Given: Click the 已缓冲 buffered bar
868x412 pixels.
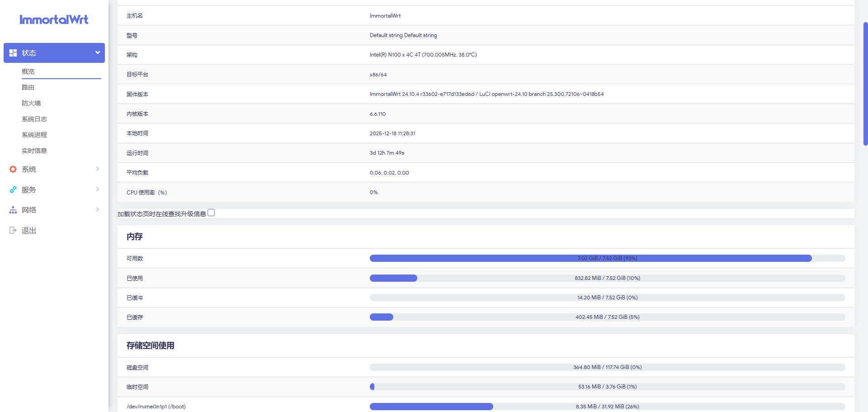Looking at the screenshot, I should tap(607, 298).
